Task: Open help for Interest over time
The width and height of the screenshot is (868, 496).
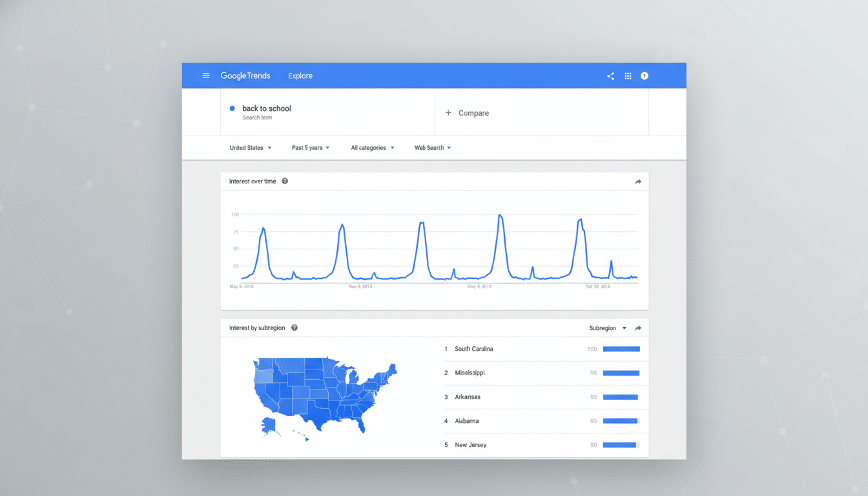Action: click(x=285, y=181)
